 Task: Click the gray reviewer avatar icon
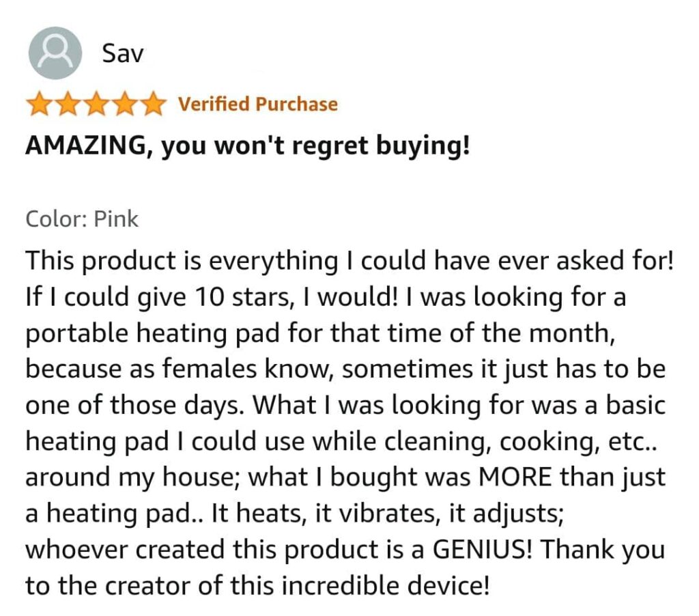(55, 53)
